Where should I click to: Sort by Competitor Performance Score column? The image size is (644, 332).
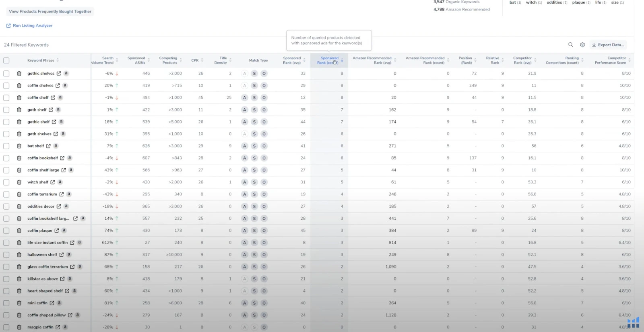(x=629, y=60)
